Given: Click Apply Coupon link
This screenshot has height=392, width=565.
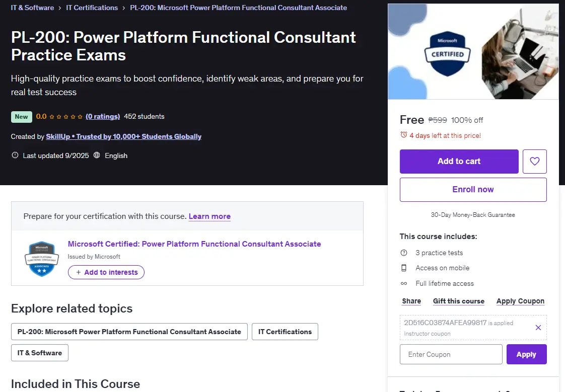Looking at the screenshot, I should coord(520,301).
